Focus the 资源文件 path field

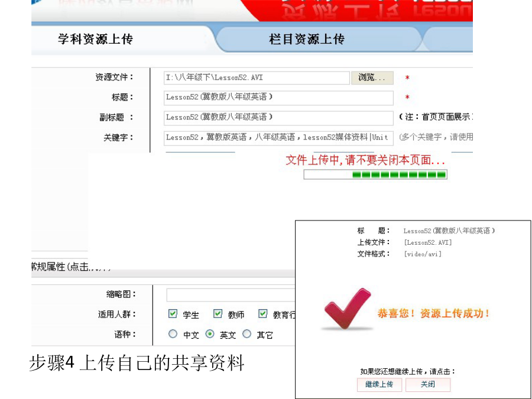coord(257,77)
